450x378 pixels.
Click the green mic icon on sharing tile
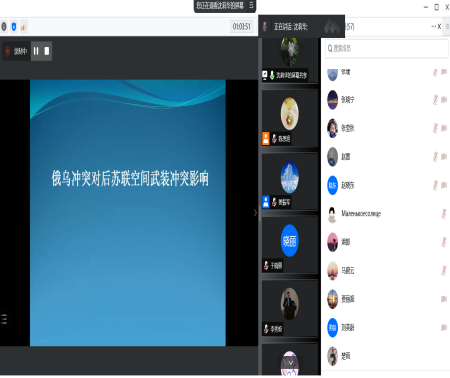tap(272, 75)
